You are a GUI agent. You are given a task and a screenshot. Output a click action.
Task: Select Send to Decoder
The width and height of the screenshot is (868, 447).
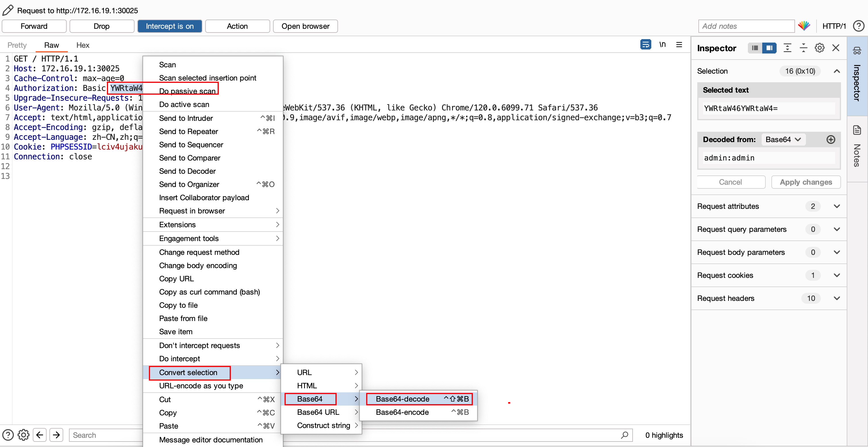pos(213,171)
